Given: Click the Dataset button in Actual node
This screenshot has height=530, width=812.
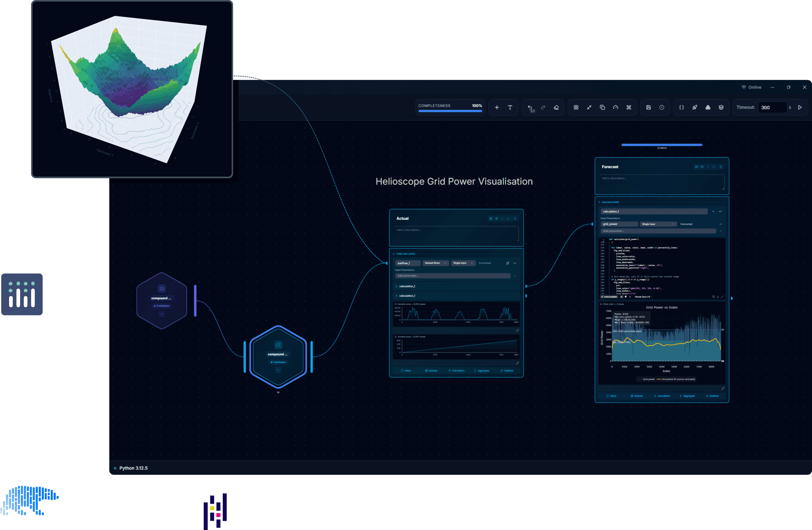Looking at the screenshot, I should click(431, 371).
